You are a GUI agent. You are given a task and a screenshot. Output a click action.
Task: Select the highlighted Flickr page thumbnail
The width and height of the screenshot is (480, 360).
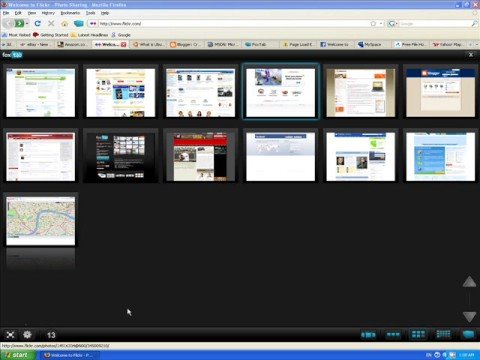pos(281,92)
